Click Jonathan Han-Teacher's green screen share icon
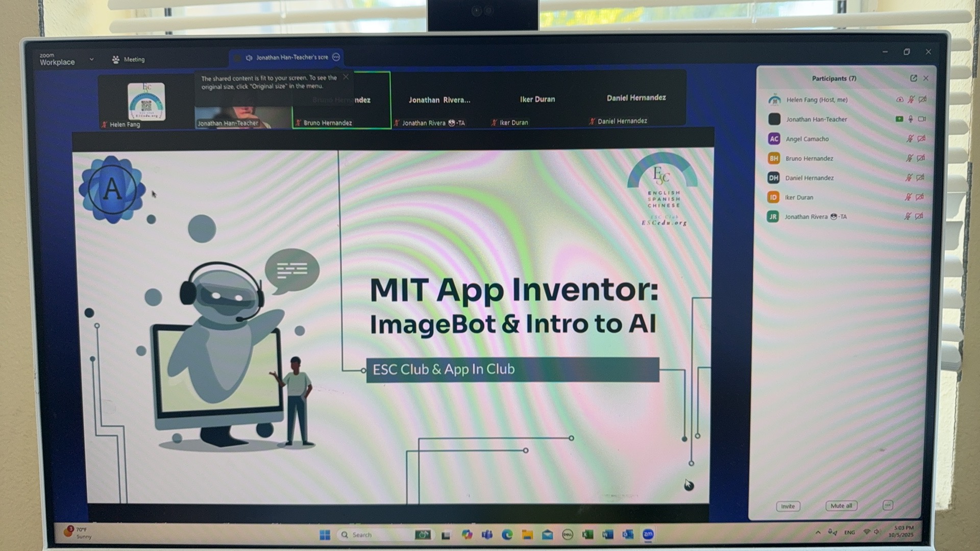The width and height of the screenshot is (980, 551). point(899,119)
